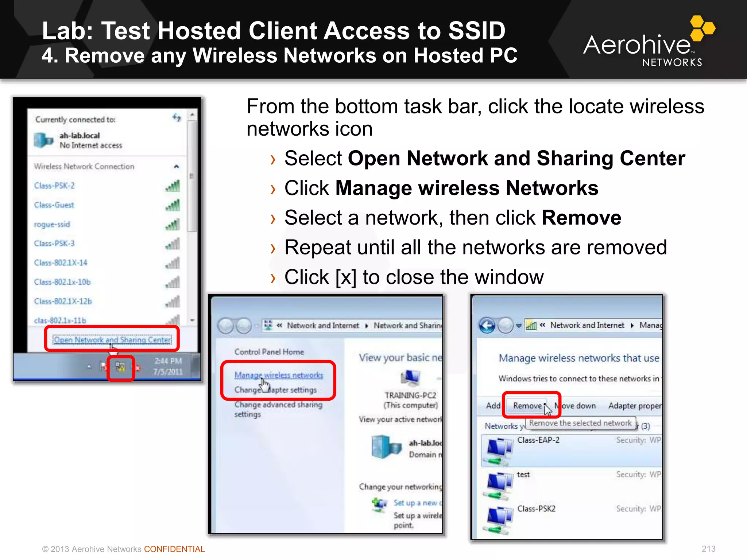
Task: Click the ah-lab.local active network icon
Action: (x=386, y=447)
